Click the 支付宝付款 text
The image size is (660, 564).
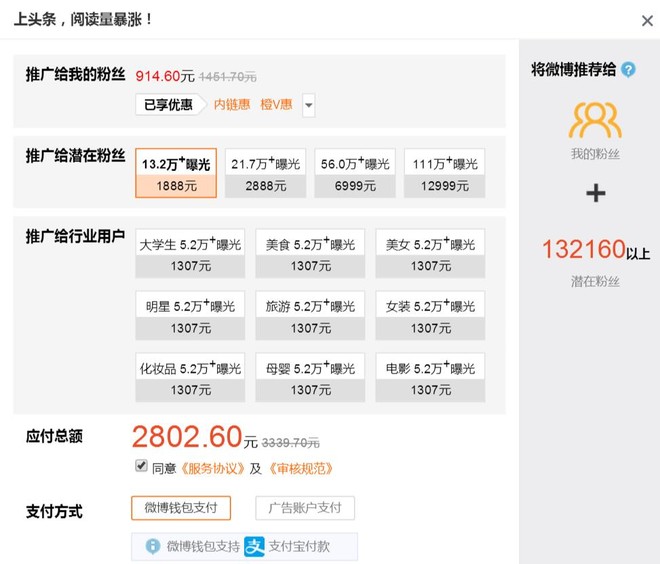(x=299, y=546)
